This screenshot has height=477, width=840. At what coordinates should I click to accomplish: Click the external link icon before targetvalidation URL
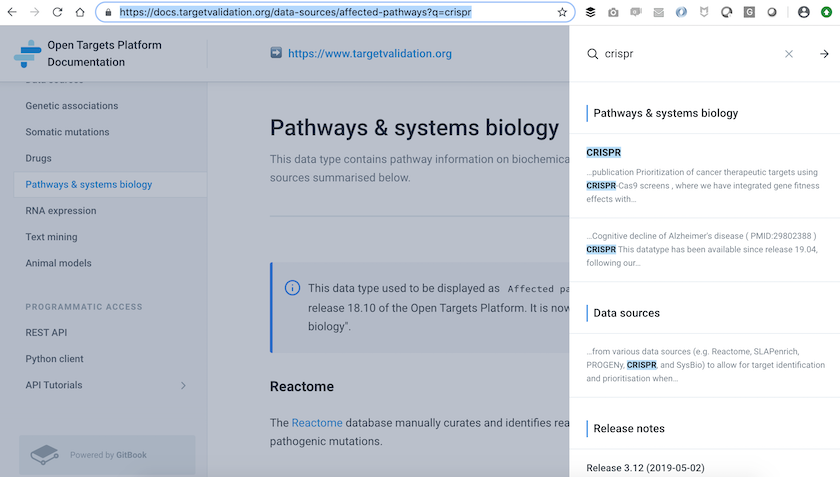tap(276, 53)
